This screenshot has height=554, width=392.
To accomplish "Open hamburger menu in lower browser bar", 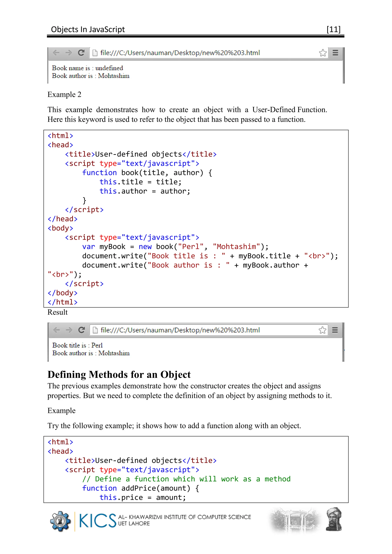I will click(335, 330).
